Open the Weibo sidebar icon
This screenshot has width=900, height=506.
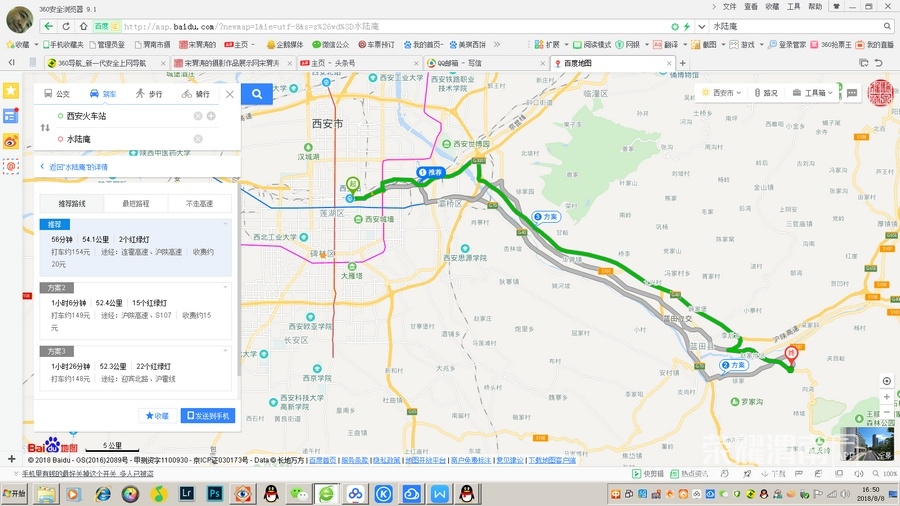(11, 141)
